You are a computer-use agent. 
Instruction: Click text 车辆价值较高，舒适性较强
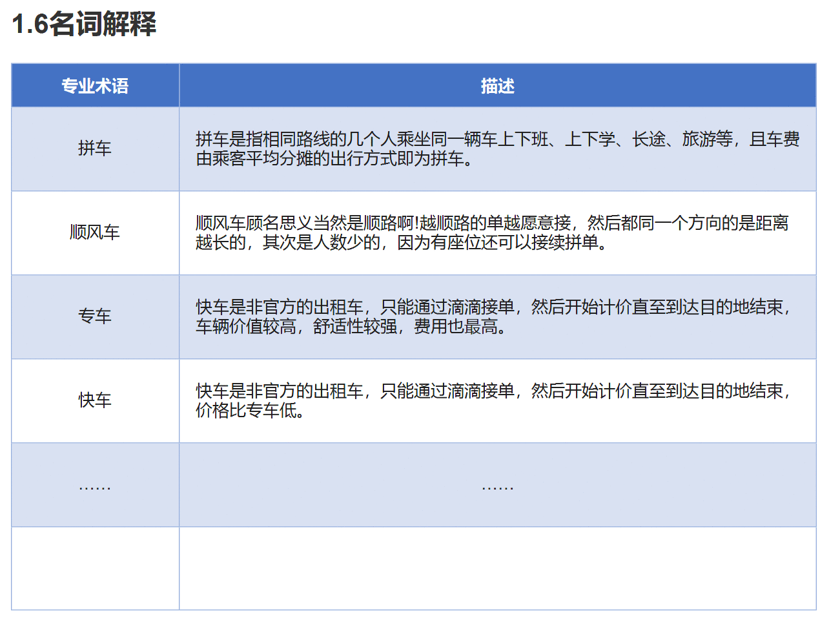point(296,327)
